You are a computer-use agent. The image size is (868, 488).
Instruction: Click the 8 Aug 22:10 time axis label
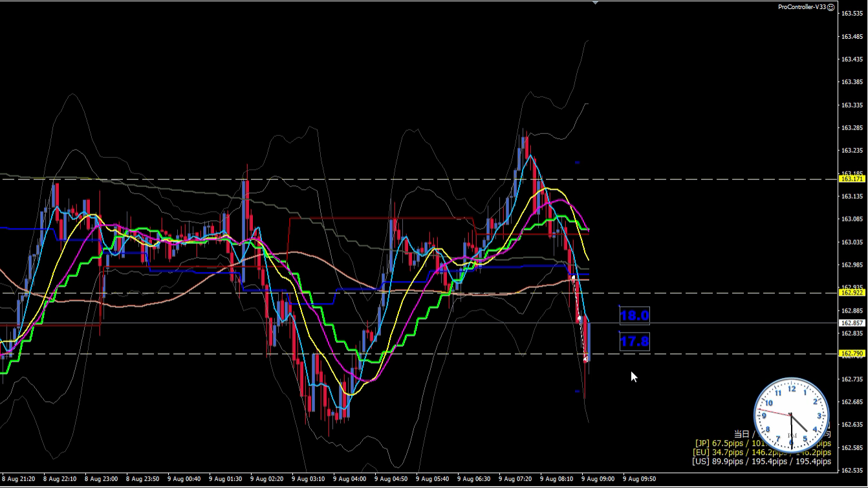[x=60, y=479]
